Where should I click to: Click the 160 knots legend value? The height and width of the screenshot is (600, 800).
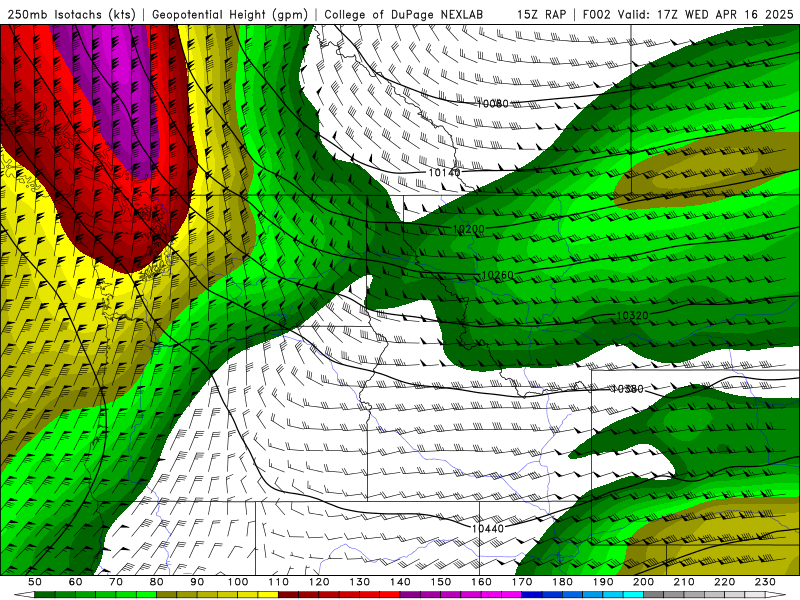coord(482,582)
